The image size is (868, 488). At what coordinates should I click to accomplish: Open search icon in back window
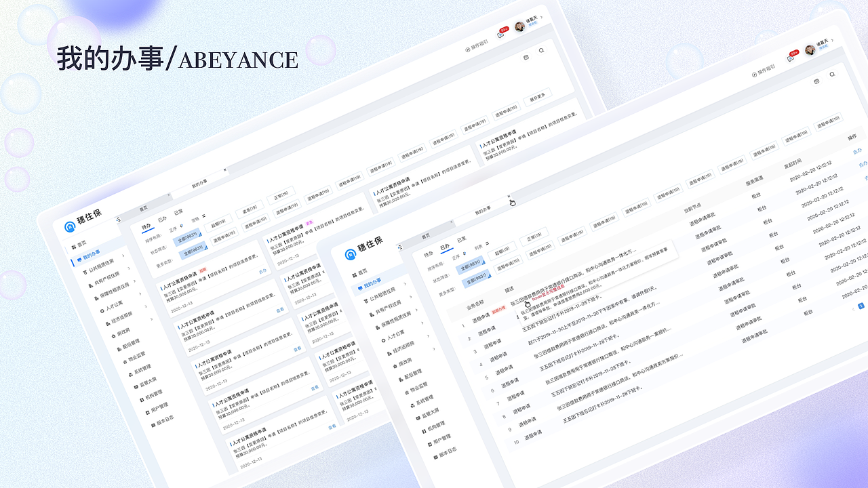click(x=541, y=51)
